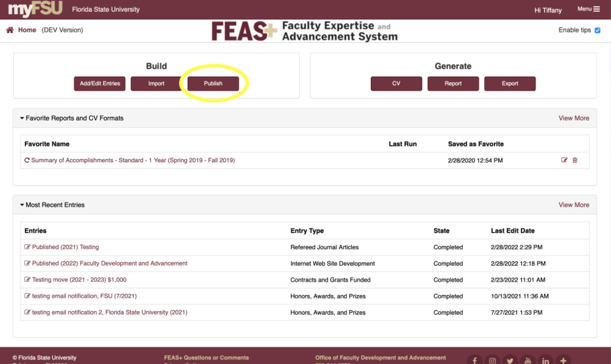This screenshot has height=364, width=611.
Task: Expand more social links plus icon
Action: point(563,360)
